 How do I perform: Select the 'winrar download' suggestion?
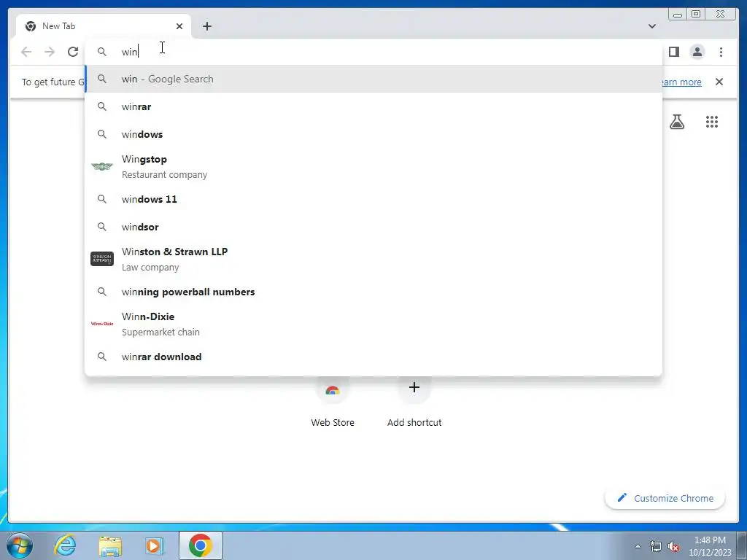coord(373,357)
